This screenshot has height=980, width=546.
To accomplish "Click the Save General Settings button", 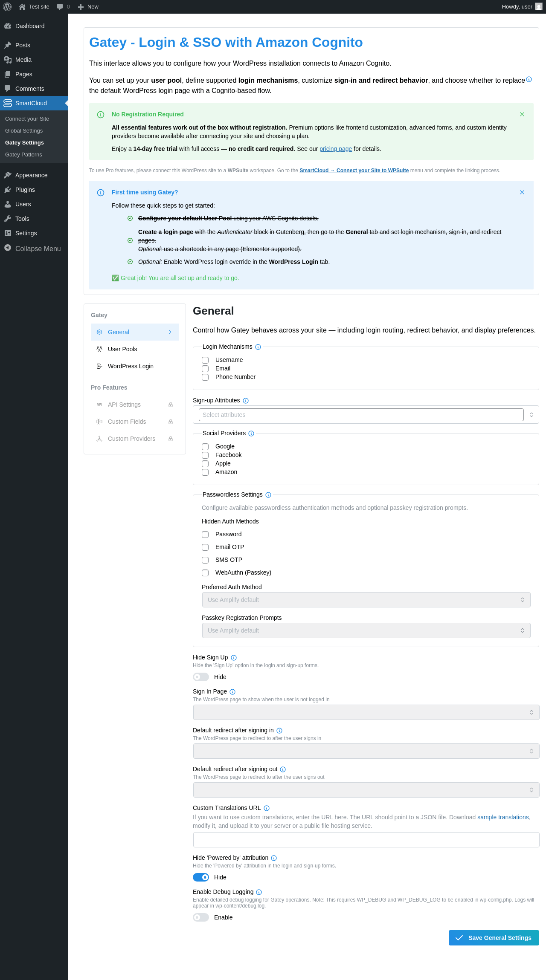I will [494, 938].
